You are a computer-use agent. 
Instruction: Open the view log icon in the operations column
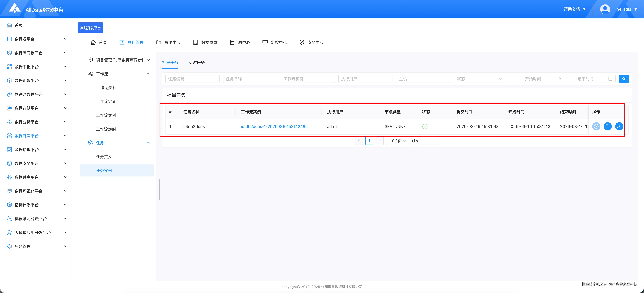607,126
